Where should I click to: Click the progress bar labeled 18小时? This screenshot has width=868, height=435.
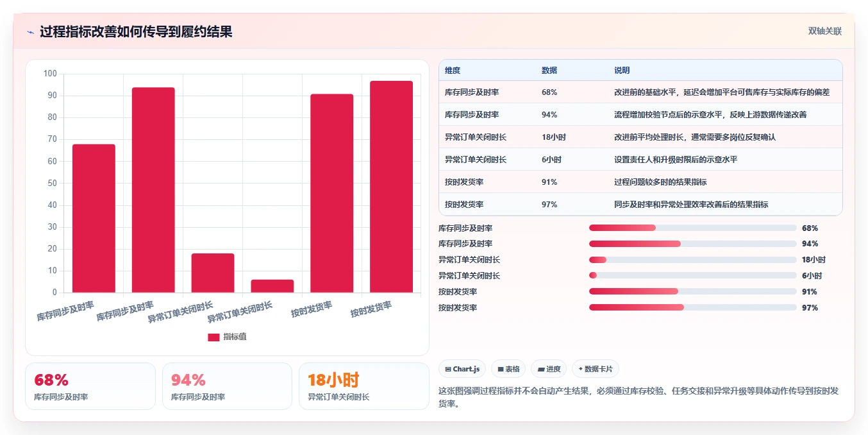coord(693,260)
